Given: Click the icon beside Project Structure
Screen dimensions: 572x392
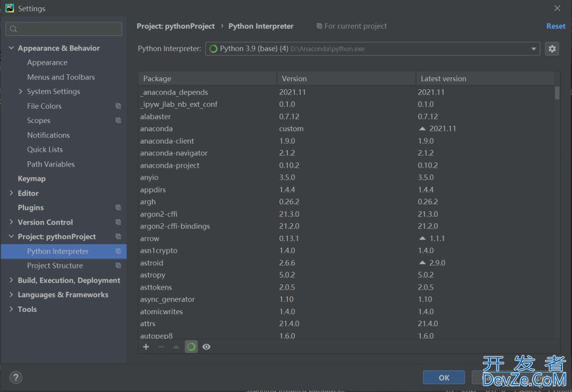Looking at the screenshot, I should (x=118, y=266).
